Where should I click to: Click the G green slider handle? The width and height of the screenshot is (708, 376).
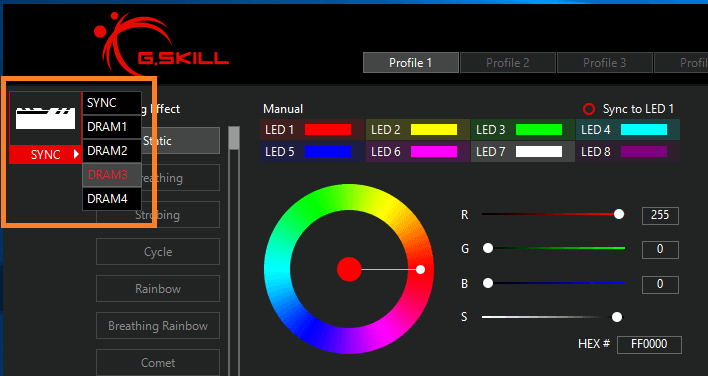coord(488,248)
